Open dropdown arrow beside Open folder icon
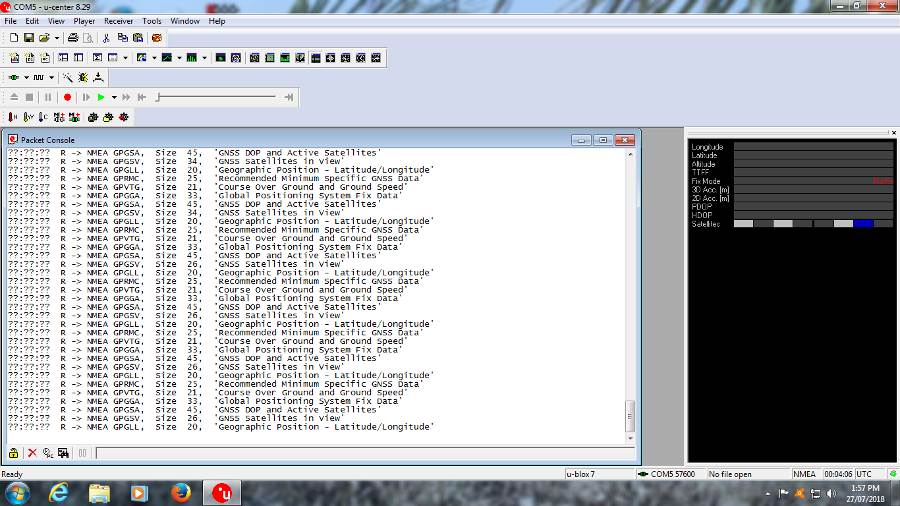This screenshot has height=506, width=900. 57,37
